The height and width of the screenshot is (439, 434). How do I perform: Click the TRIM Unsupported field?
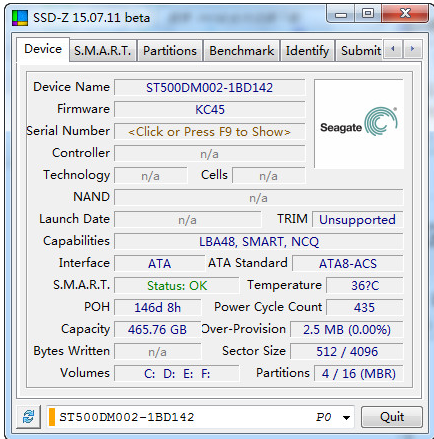tap(357, 220)
